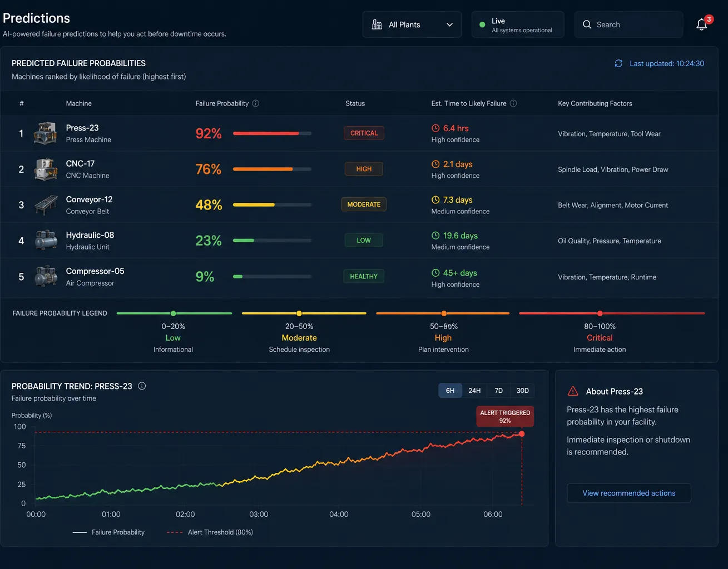This screenshot has width=728, height=569.
Task: Open the Press-23 machine thumbnail
Action: (46, 133)
